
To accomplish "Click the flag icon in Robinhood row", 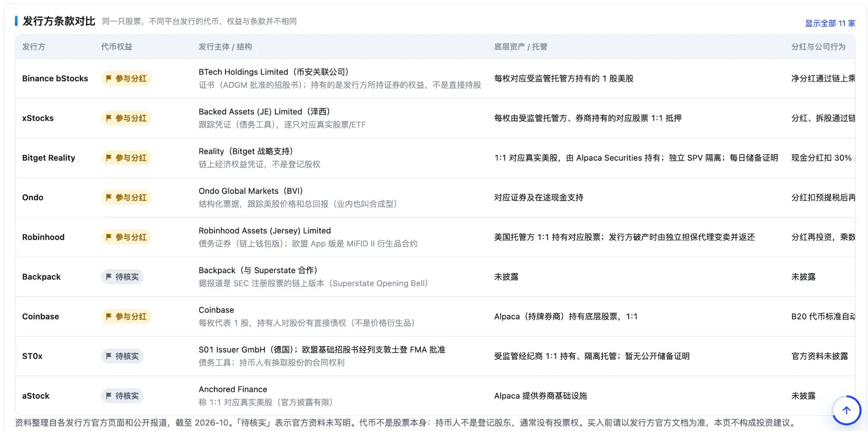I will [109, 237].
